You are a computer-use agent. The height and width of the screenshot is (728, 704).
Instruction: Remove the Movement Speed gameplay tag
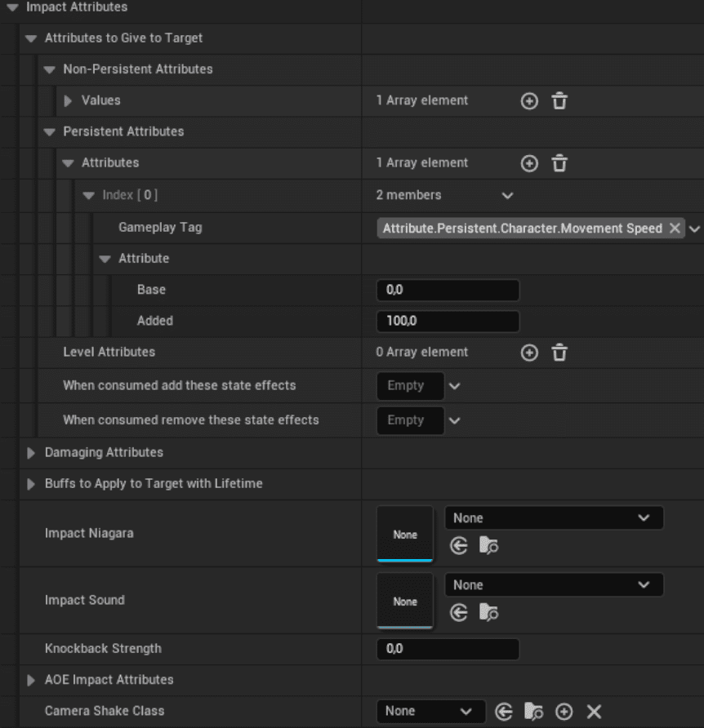[675, 228]
